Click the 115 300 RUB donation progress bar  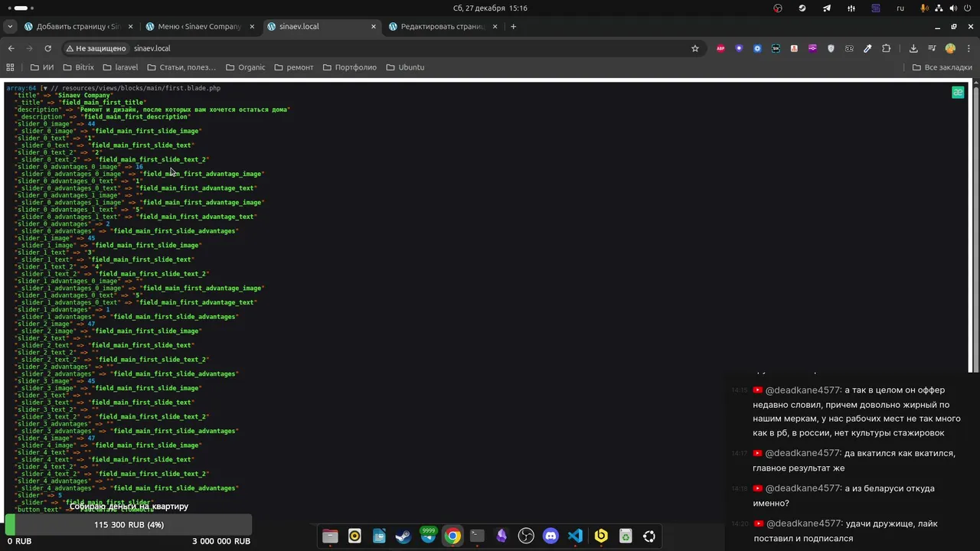coord(129,525)
